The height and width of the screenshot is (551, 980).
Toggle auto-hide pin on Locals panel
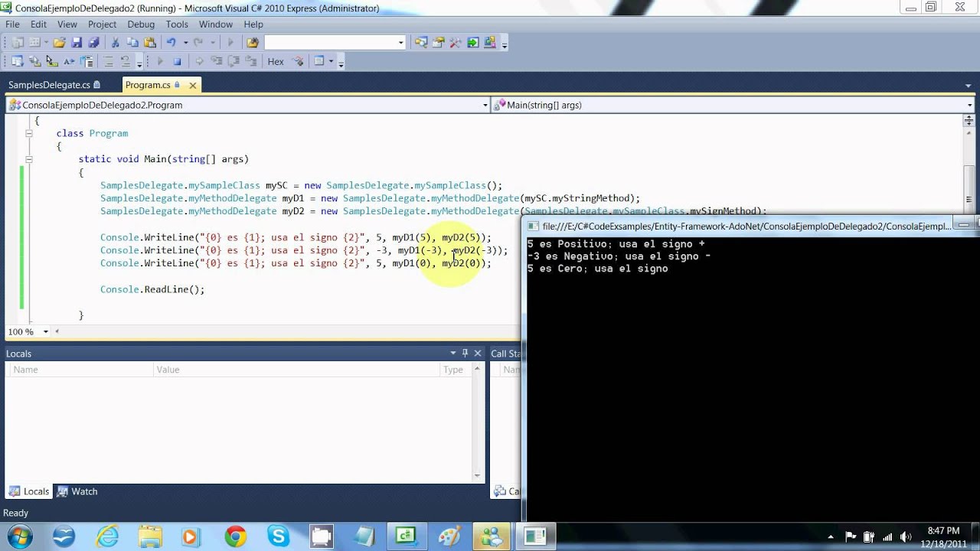(x=465, y=353)
